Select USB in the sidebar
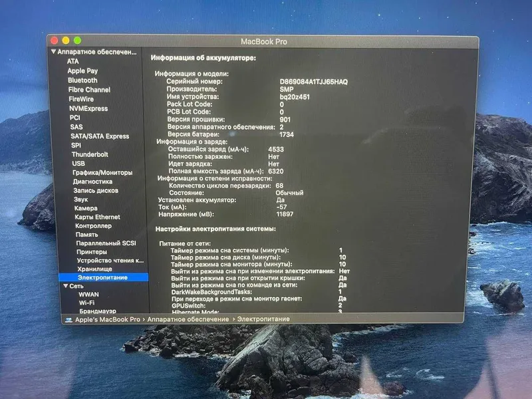 78,164
